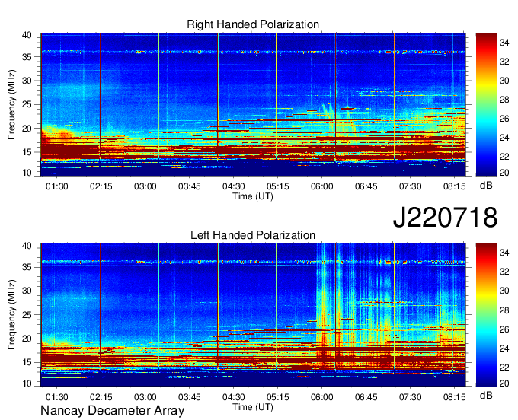Click the 25 MHz tick of the Right Handed plot
The image size is (518, 420).
pos(27,104)
